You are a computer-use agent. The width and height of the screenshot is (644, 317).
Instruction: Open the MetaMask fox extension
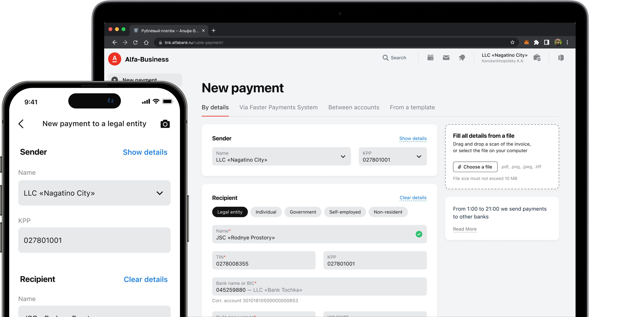point(526,42)
